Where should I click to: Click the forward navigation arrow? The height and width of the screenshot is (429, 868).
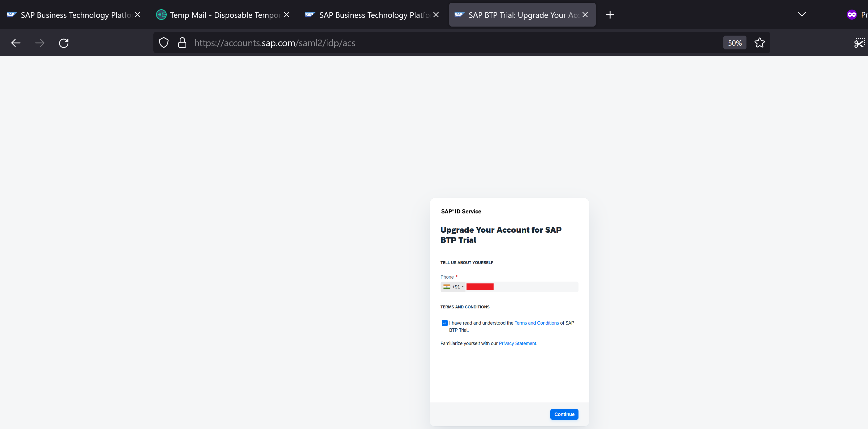coord(40,43)
